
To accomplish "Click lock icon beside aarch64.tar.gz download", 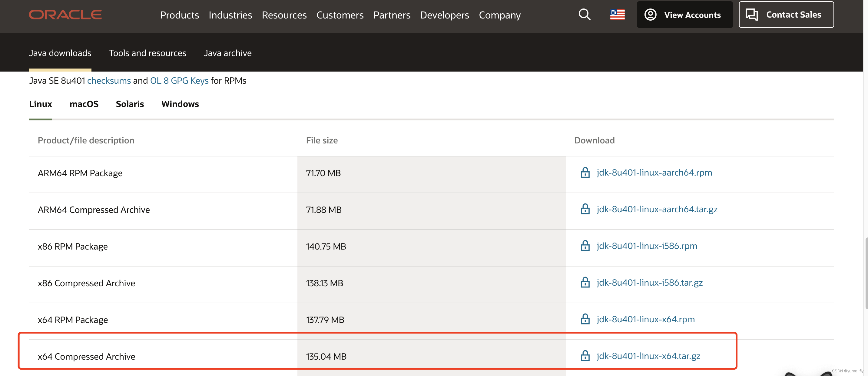I will [585, 209].
